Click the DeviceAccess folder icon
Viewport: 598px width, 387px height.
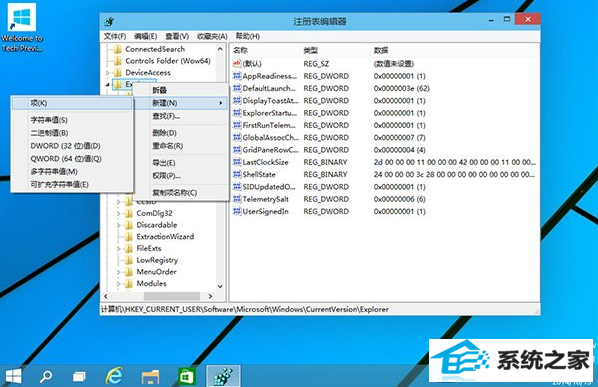[x=118, y=72]
